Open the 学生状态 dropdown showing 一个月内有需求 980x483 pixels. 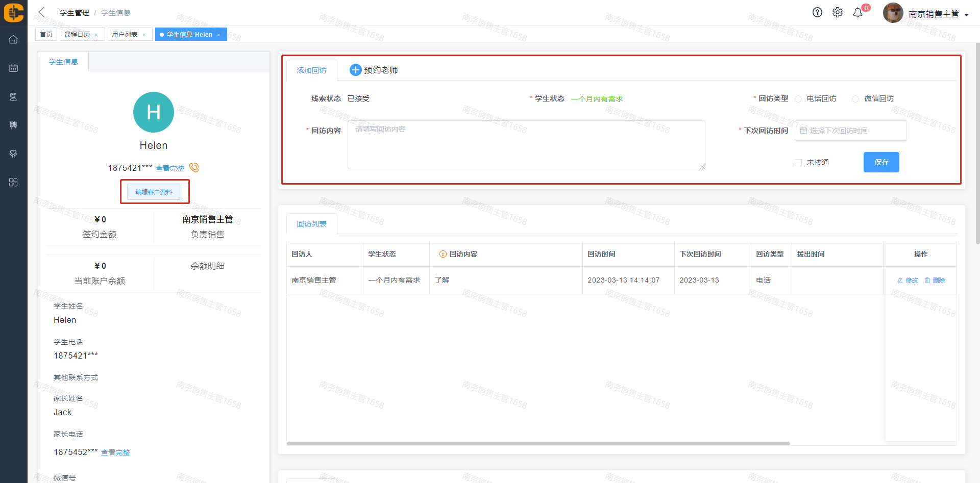tap(597, 99)
